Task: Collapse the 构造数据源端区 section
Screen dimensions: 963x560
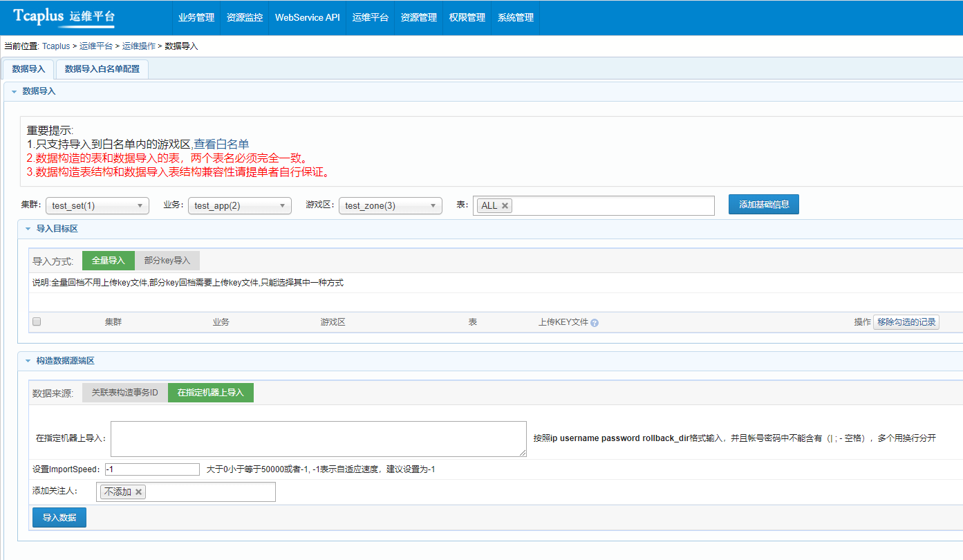Action: [28, 361]
